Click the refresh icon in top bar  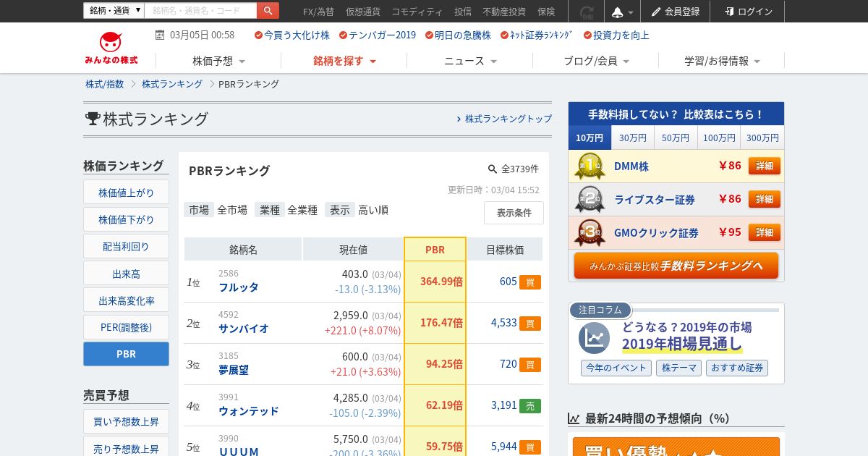pos(587,12)
